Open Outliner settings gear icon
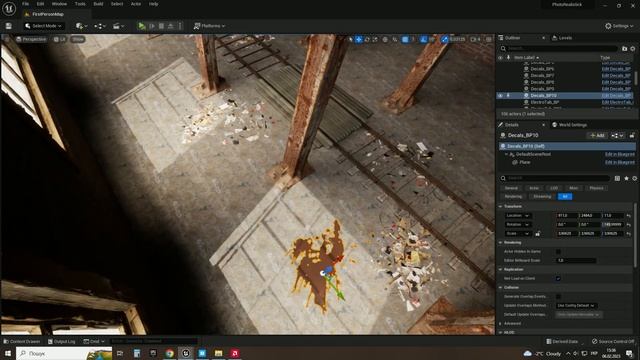The height and width of the screenshot is (360, 640). [x=633, y=49]
